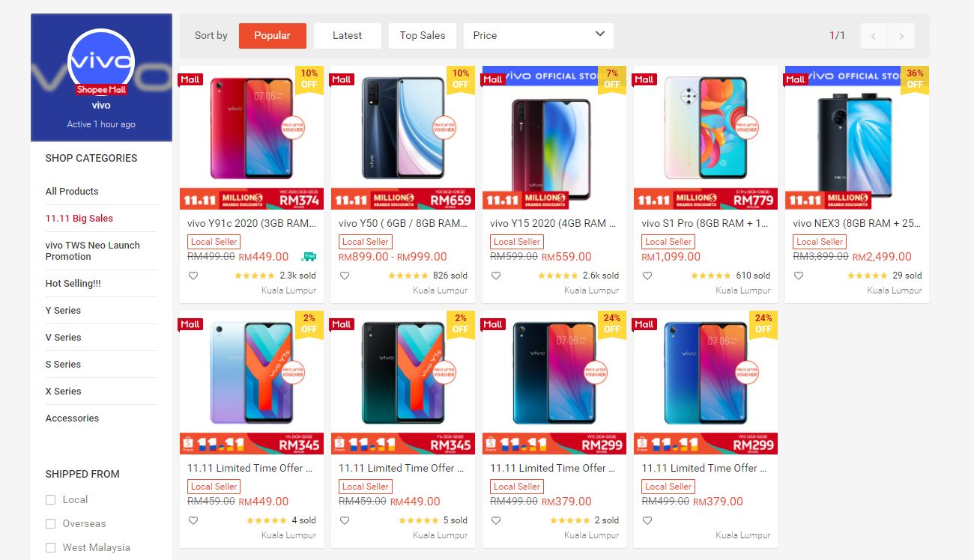Open 11.11 Big Sales category
Image resolution: width=974 pixels, height=560 pixels.
[x=79, y=218]
